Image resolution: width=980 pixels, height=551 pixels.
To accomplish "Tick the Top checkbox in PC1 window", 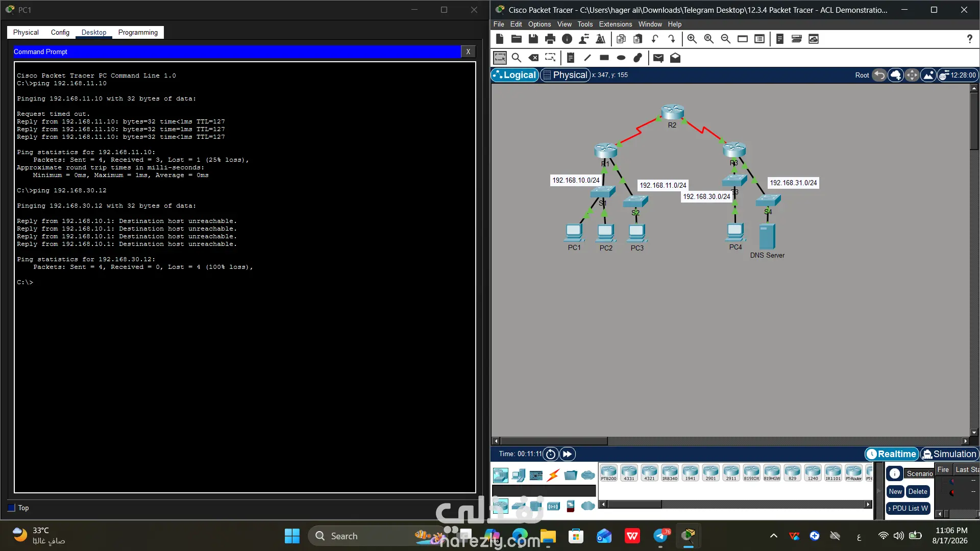I will coord(12,508).
